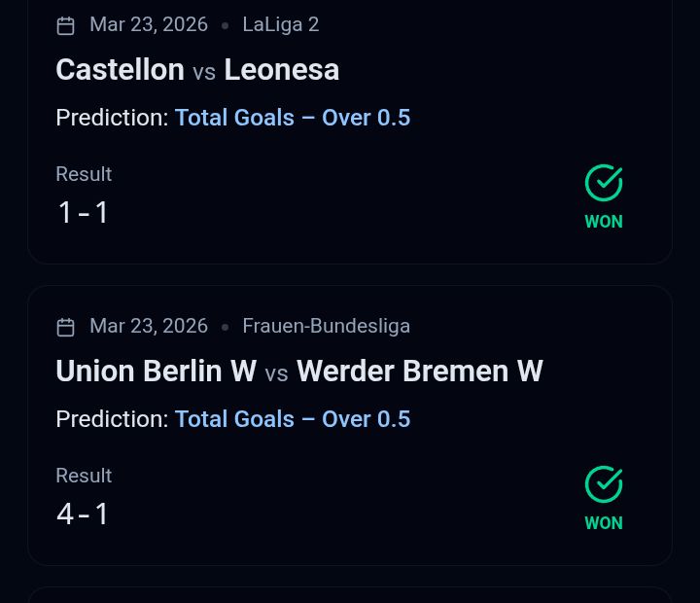Open the Frauen-Bundesliga league label
The height and width of the screenshot is (603, 700).
point(326,326)
